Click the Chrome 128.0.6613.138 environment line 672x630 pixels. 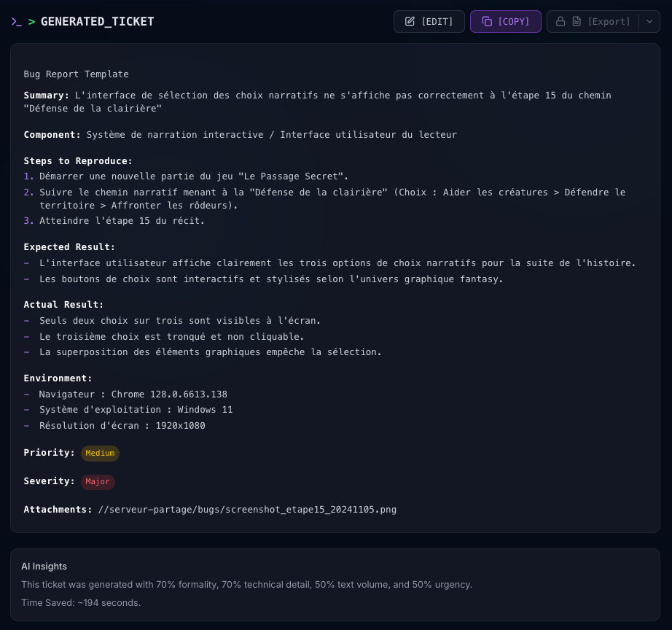point(133,394)
